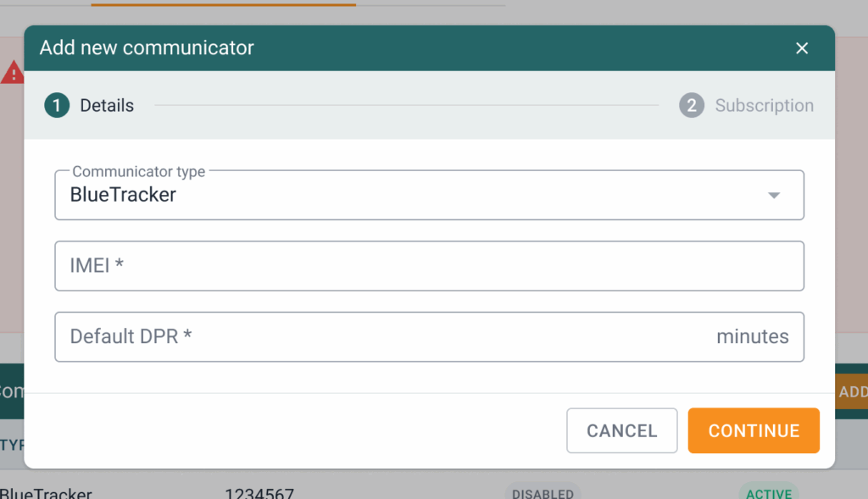This screenshot has height=499, width=868.
Task: Jump to the Subscription step label
Action: point(764,106)
